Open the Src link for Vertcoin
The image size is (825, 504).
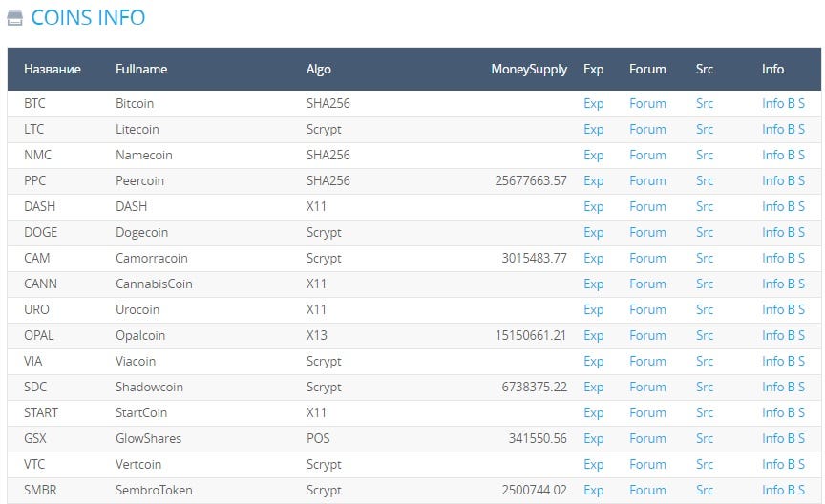tap(704, 465)
